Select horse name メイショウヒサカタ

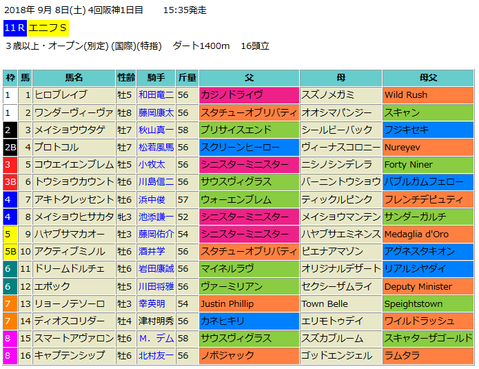tap(74, 217)
